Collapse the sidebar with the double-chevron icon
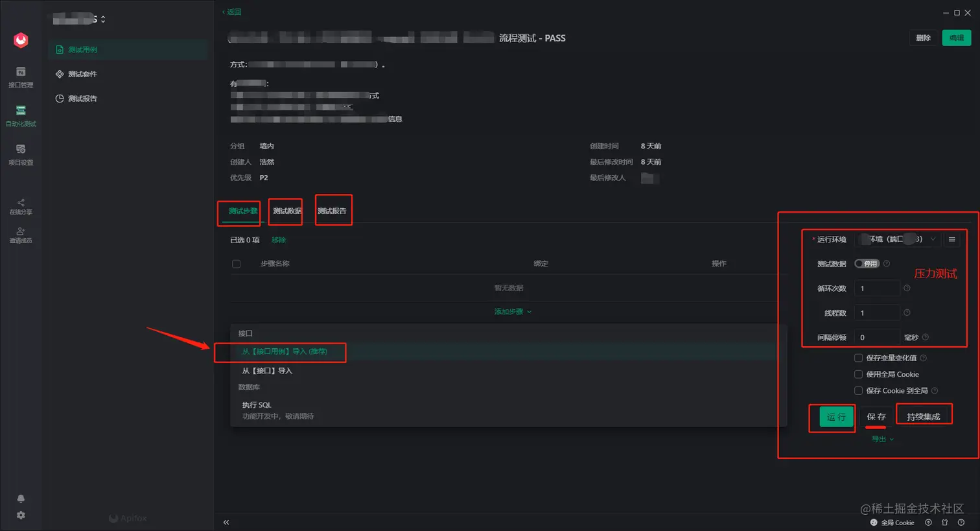980x531 pixels. pyautogui.click(x=226, y=522)
